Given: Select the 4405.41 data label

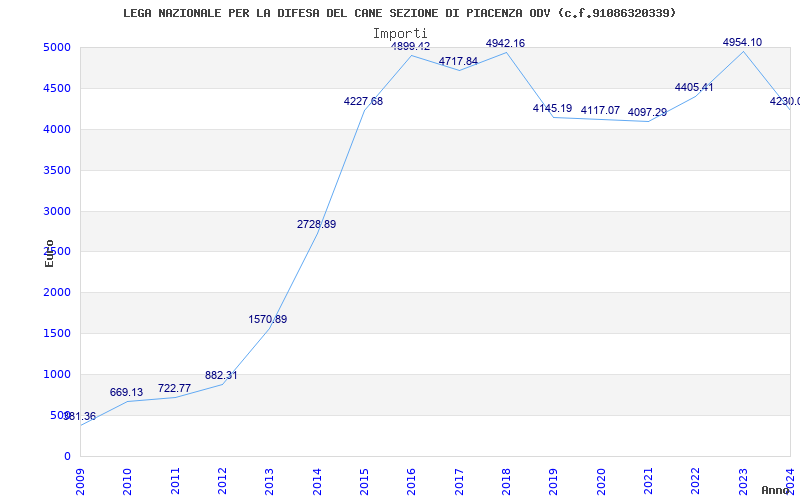Looking at the screenshot, I should 694,88.
